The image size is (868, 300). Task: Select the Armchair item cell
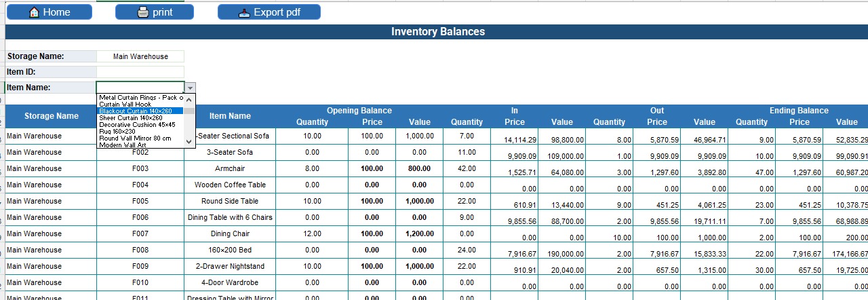tap(230, 168)
